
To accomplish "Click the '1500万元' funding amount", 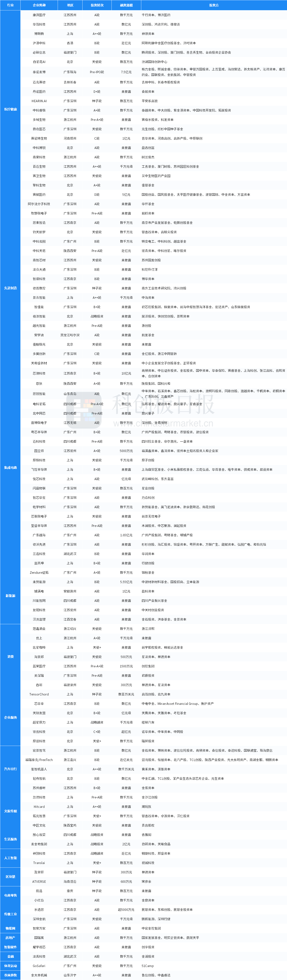I will point(126,666).
